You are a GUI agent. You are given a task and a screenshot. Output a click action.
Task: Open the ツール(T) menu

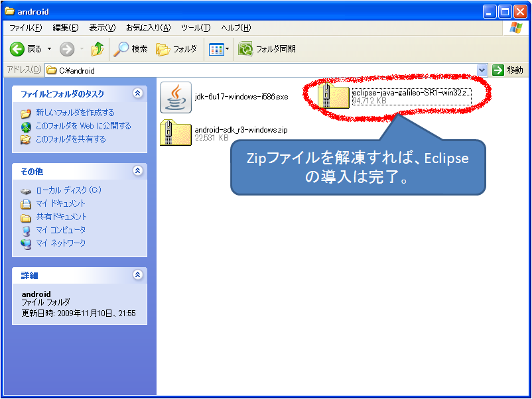click(196, 28)
